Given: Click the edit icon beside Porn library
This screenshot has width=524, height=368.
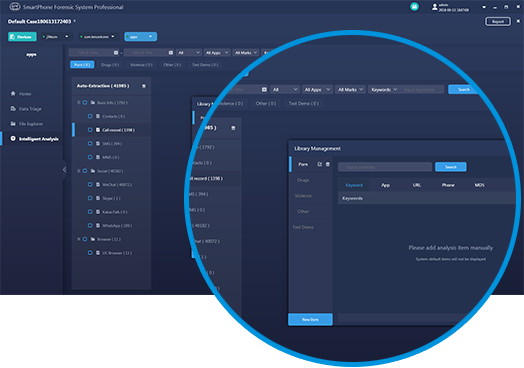Looking at the screenshot, I should pos(319,164).
